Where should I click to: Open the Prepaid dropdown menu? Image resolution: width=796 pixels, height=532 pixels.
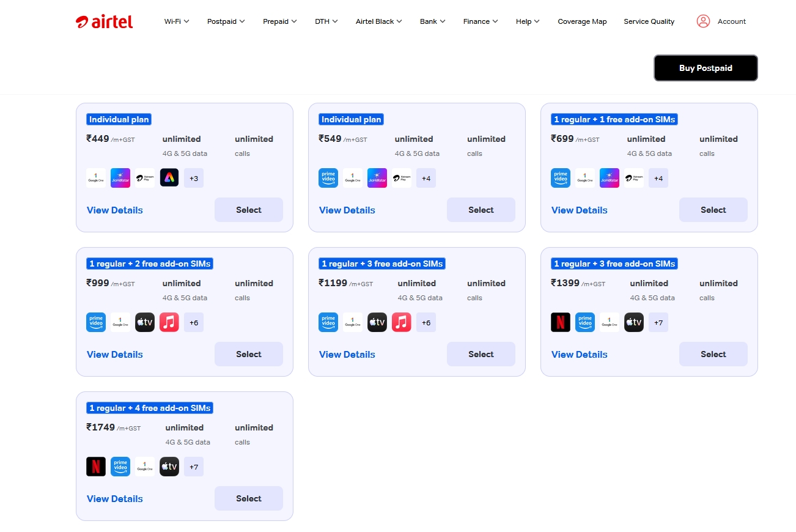pos(280,21)
